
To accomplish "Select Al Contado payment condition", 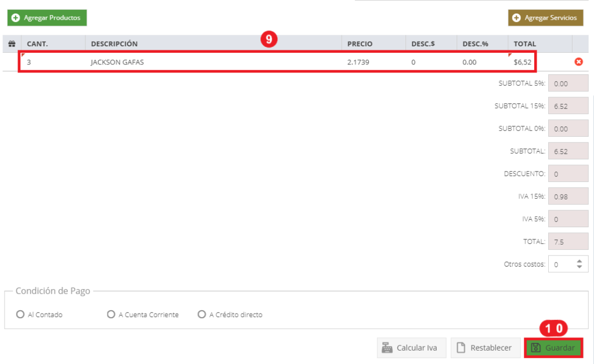I will tap(20, 314).
